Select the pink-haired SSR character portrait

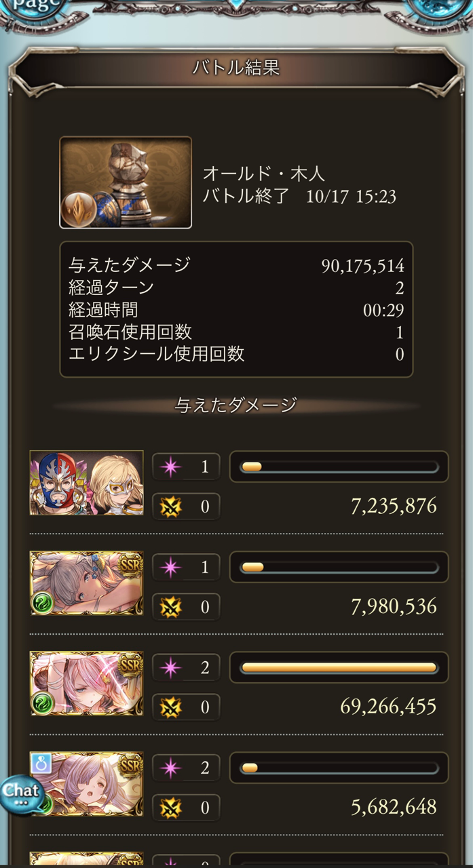[87, 684]
